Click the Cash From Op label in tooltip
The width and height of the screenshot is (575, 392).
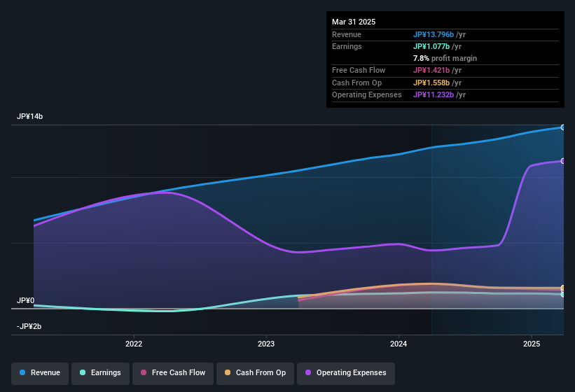click(x=356, y=83)
